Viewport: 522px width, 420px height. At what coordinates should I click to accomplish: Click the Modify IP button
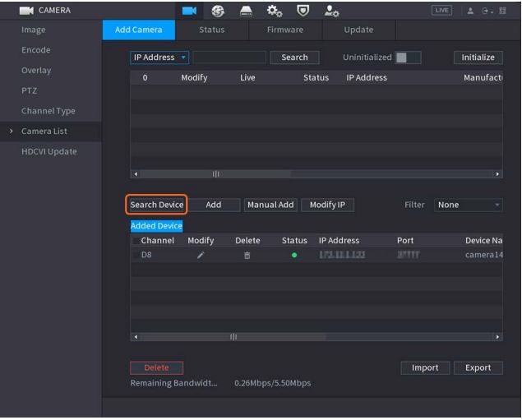[327, 205]
